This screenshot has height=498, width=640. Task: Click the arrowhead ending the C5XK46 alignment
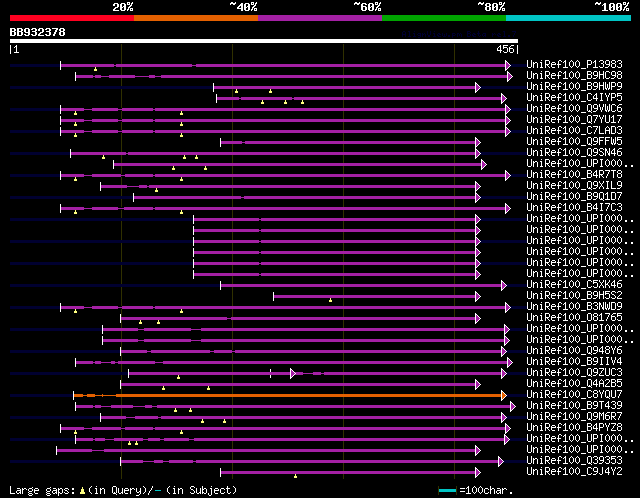[x=504, y=285]
